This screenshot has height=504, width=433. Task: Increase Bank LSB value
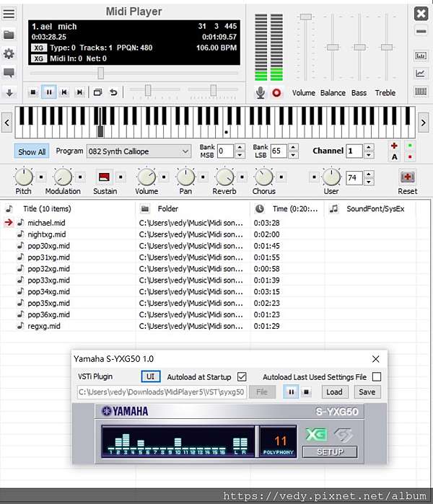[293, 147]
